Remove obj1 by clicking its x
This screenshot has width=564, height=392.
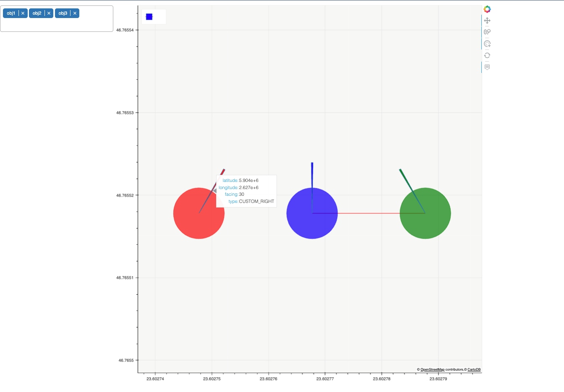tap(23, 13)
